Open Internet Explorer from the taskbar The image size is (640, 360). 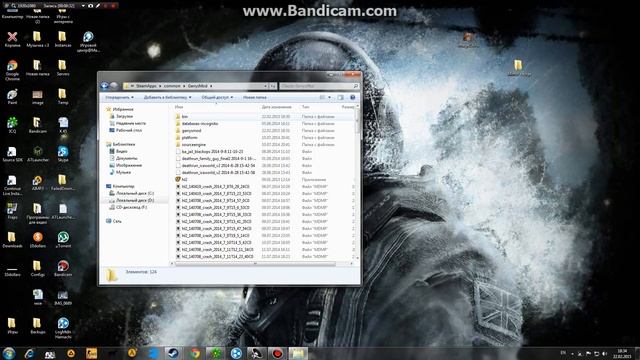click(29, 353)
